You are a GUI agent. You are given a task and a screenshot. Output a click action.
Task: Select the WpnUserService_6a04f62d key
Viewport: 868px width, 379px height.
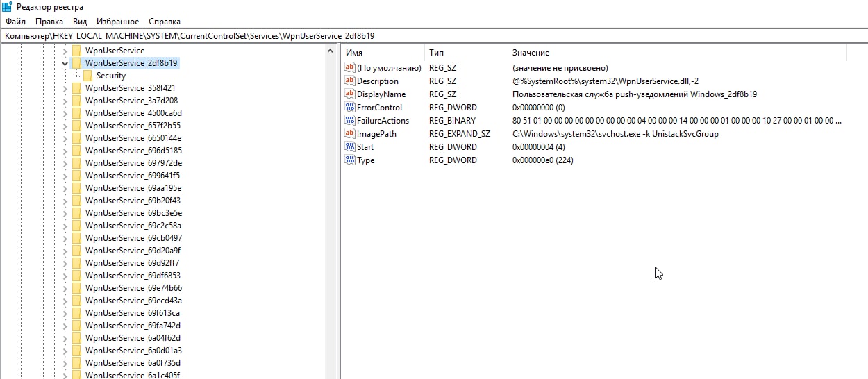tap(133, 338)
